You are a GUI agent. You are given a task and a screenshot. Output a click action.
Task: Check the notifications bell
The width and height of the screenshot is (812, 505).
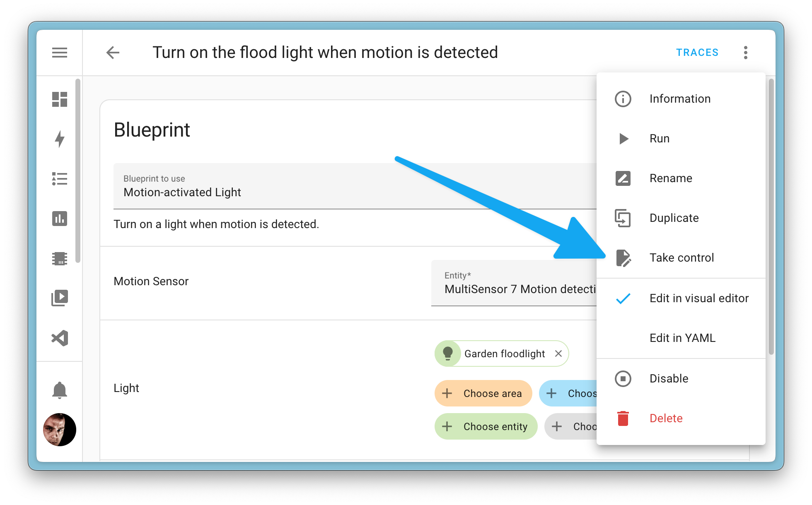point(59,390)
